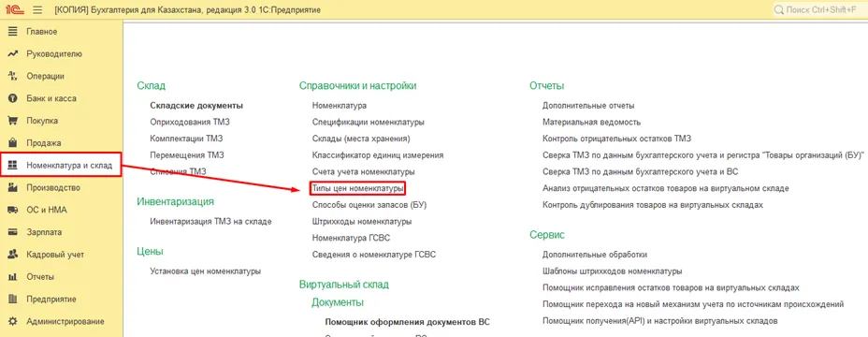Screen dimensions: 868x337
Task: Open the Продажа section label
Action: [x=44, y=143]
